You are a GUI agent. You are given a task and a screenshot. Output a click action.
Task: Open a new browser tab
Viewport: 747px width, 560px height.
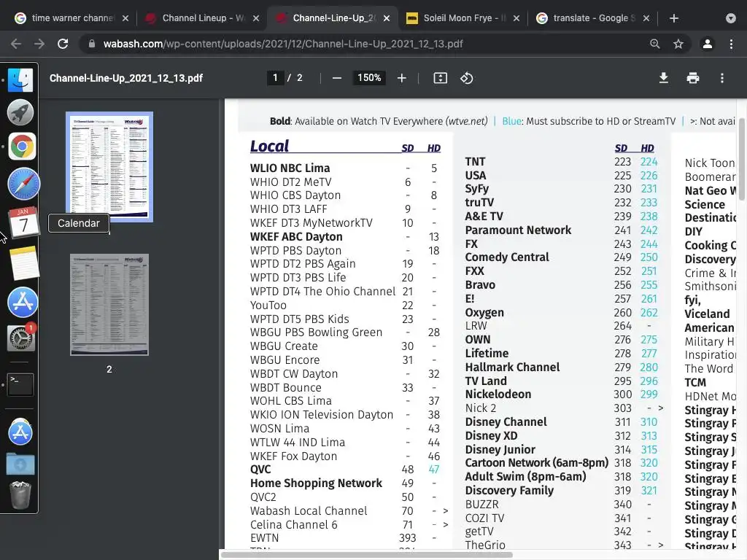click(673, 18)
